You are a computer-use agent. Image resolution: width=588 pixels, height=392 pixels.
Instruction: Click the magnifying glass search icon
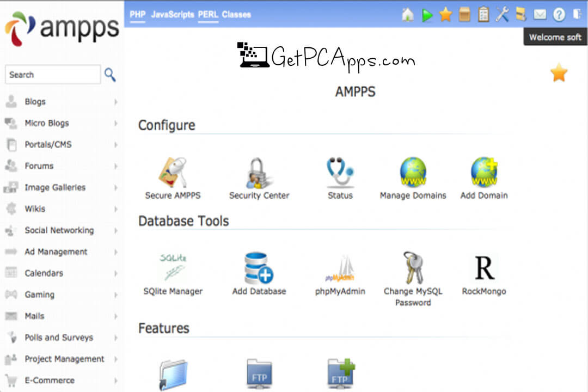(x=110, y=75)
